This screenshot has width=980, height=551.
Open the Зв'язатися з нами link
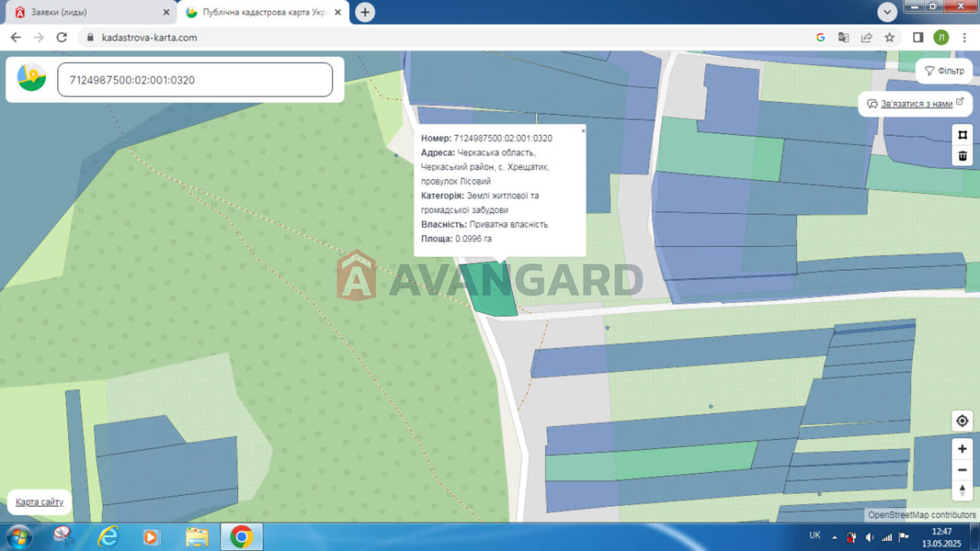coord(916,104)
